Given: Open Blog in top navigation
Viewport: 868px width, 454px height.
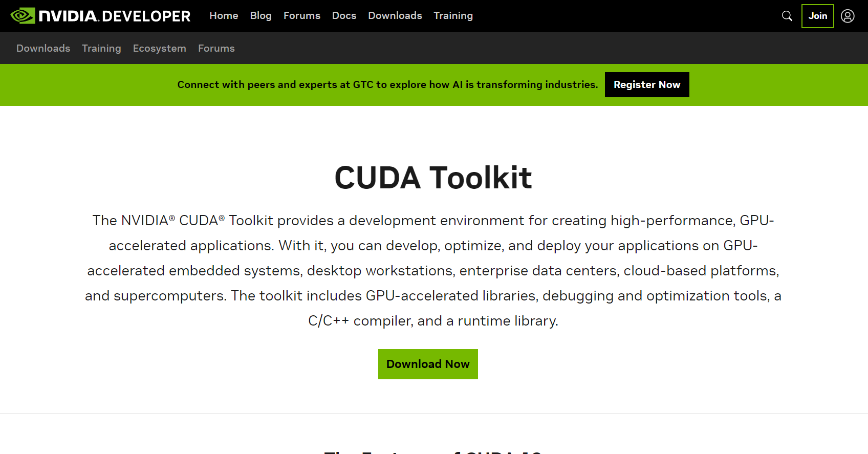Looking at the screenshot, I should click(261, 16).
